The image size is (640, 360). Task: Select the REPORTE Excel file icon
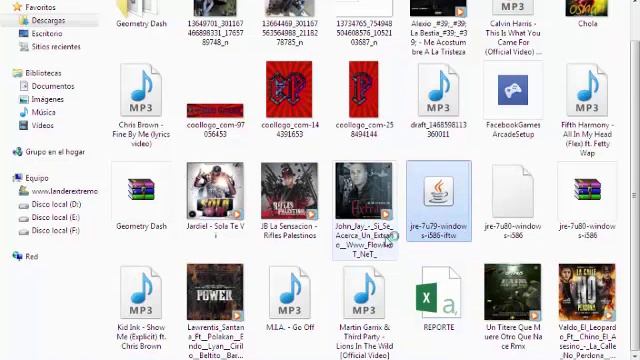tap(439, 292)
